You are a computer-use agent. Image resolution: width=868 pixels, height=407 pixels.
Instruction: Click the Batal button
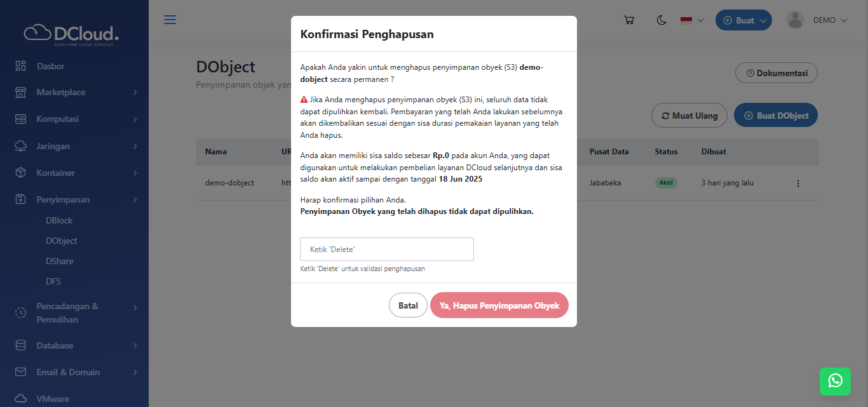pyautogui.click(x=408, y=305)
